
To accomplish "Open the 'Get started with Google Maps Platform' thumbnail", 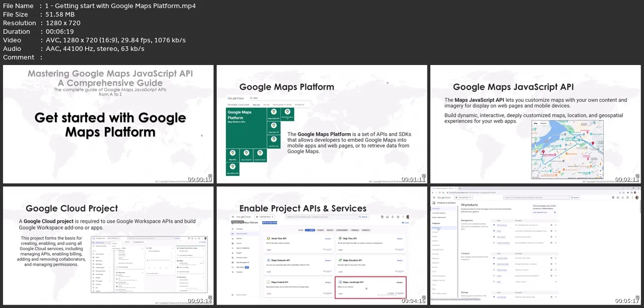I will coord(108,124).
